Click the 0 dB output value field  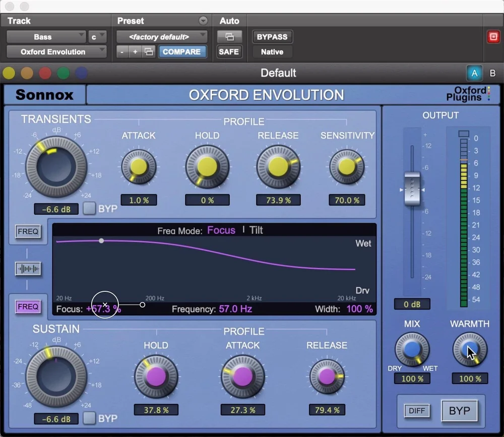pos(412,304)
